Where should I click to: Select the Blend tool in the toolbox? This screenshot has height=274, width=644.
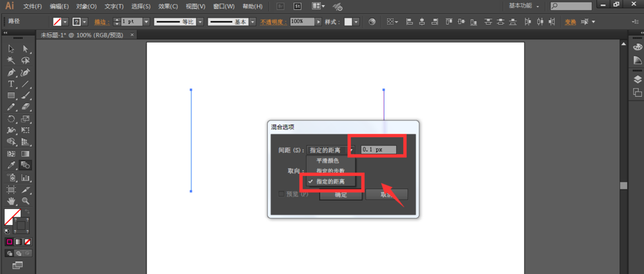point(26,166)
